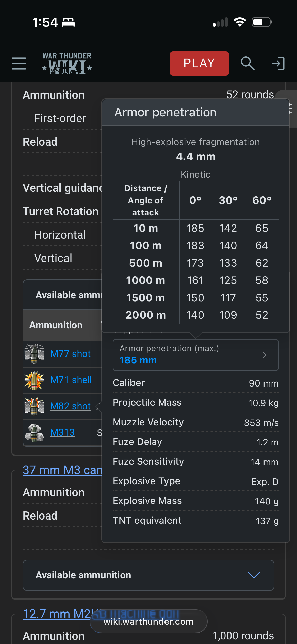Tap the M313 smoke shell icon
Viewport: 297px width, 644px height.
click(x=35, y=432)
